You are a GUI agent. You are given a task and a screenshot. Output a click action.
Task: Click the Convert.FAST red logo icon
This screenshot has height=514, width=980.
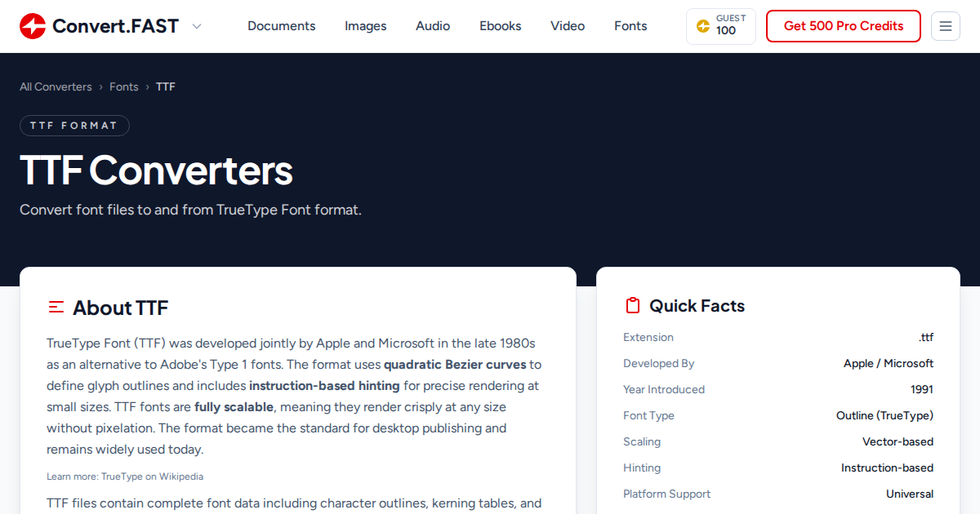point(33,26)
